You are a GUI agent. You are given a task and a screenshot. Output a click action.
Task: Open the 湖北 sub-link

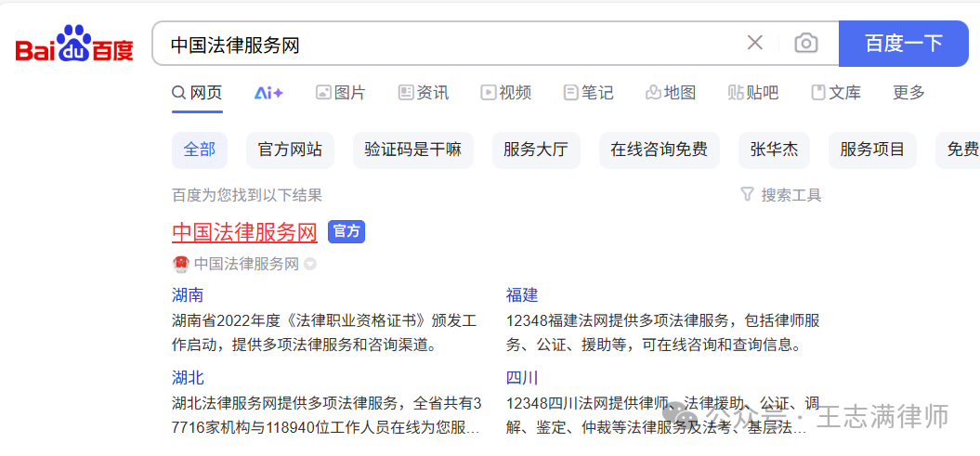click(x=188, y=378)
